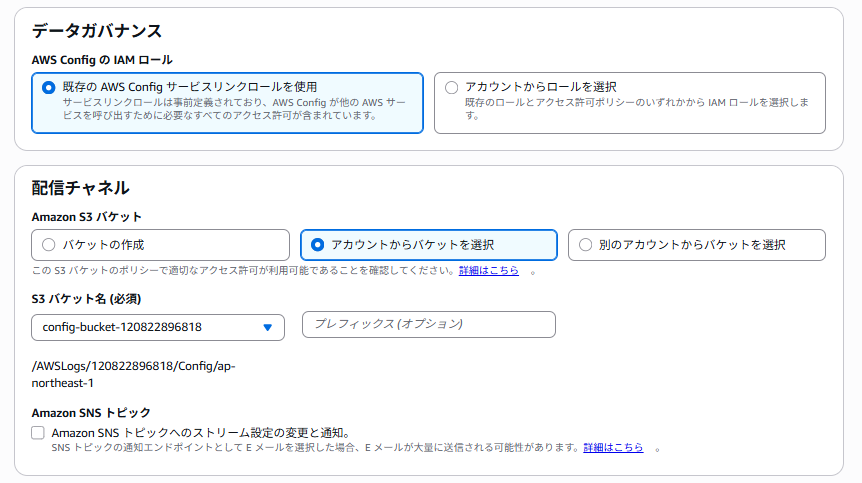Enable Amazon SNS topic streaming checkbox
862x483 pixels.
pyautogui.click(x=38, y=433)
